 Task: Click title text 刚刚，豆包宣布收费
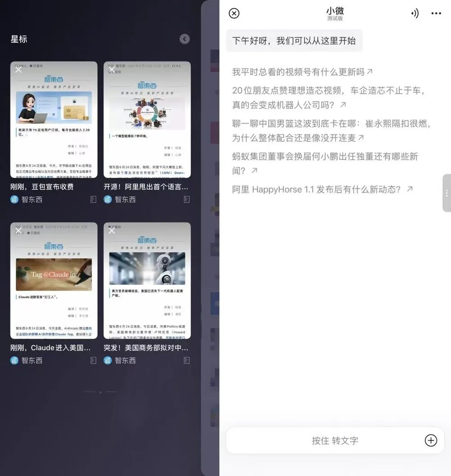pyautogui.click(x=42, y=187)
